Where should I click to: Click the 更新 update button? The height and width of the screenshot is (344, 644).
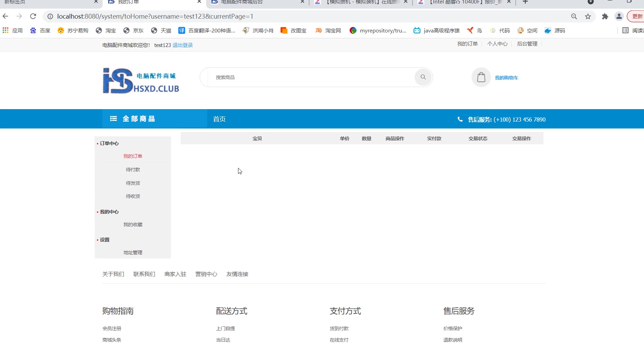636,16
